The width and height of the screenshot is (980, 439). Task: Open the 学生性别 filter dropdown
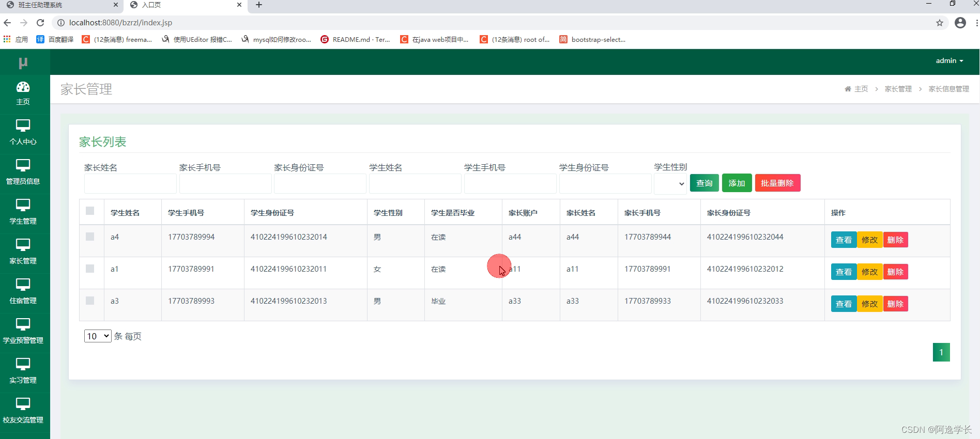pos(670,183)
